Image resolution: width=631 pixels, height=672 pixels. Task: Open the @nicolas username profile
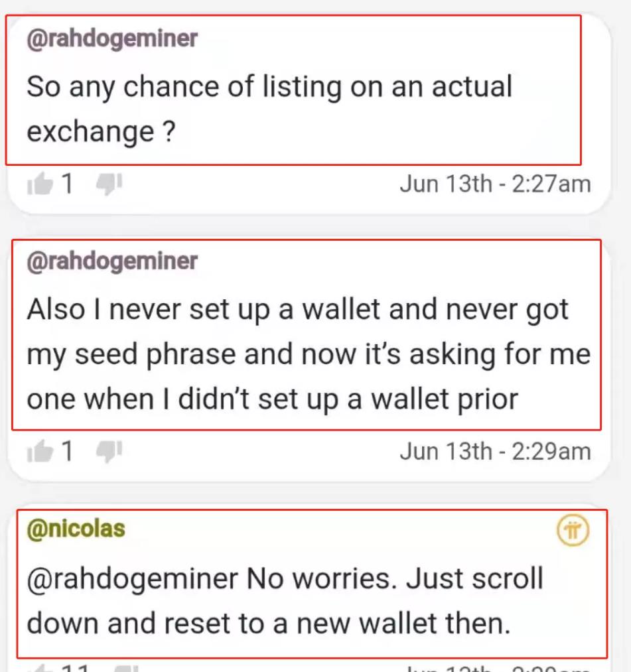(x=76, y=529)
